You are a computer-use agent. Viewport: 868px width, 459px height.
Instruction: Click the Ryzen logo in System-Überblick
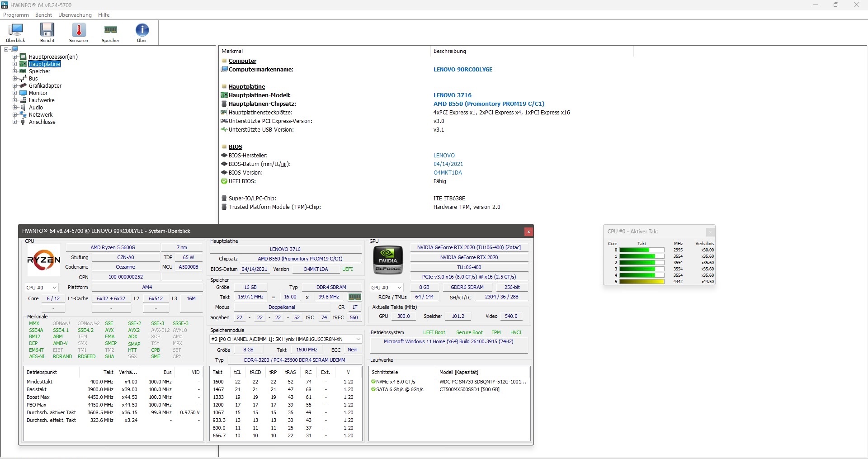(x=44, y=260)
